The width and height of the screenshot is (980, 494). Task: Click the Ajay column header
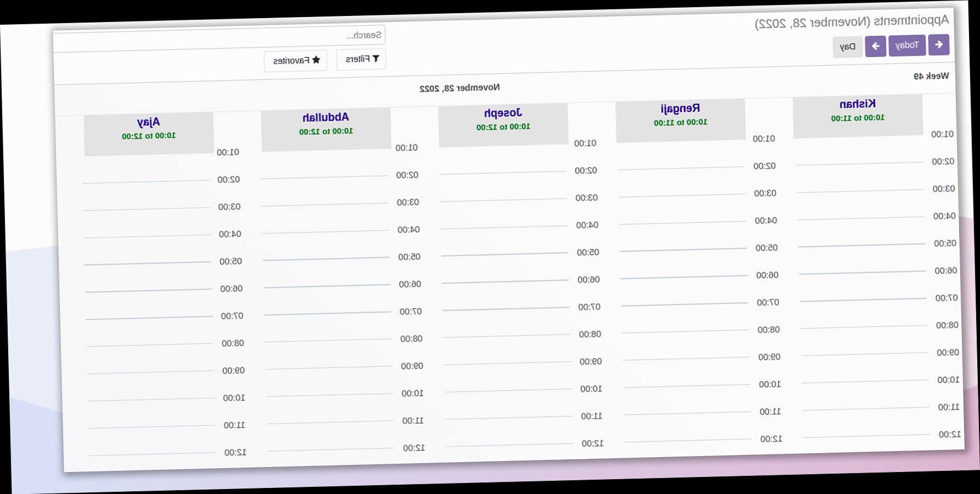coord(148,128)
